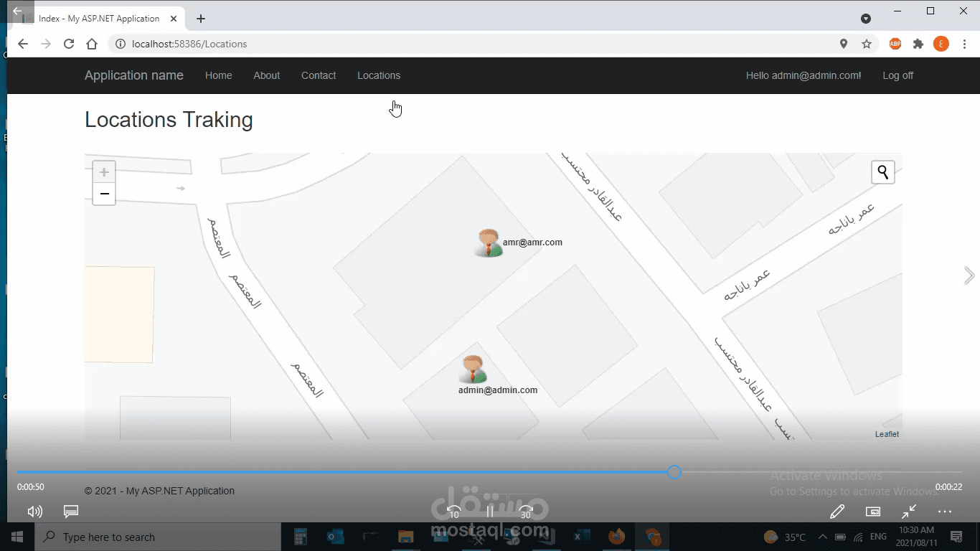View site information for localhost
980x551 pixels.
click(121, 44)
